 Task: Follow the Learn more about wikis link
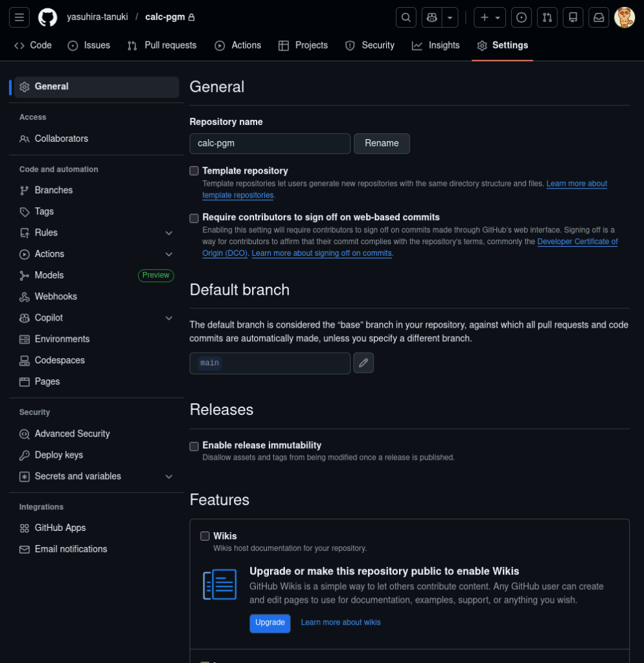341,623
